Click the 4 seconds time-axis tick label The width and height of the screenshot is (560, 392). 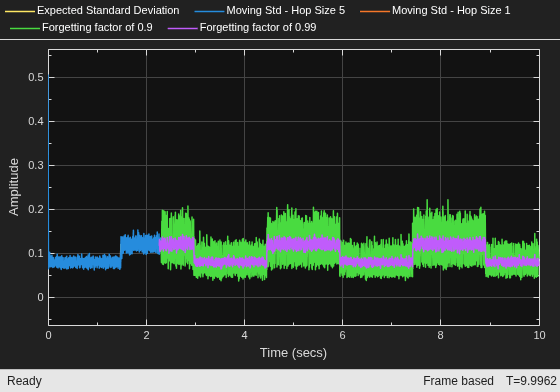pyautogui.click(x=244, y=335)
